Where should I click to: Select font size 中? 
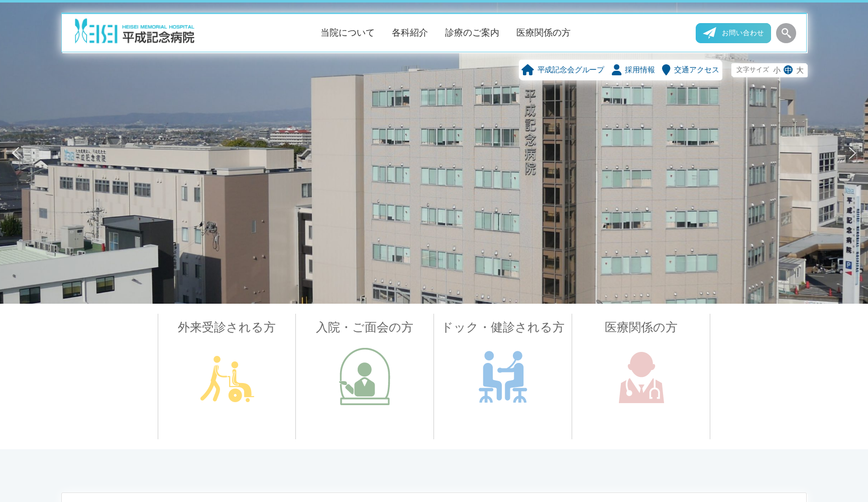tap(787, 70)
